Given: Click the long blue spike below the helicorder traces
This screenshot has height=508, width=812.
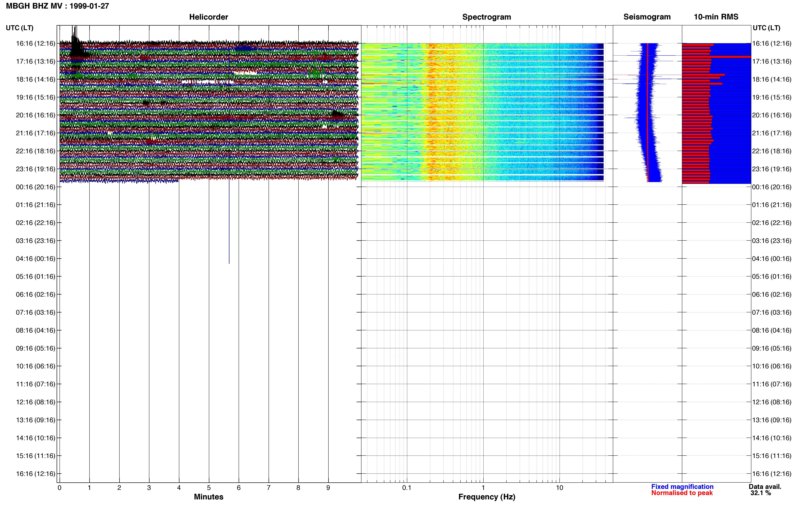Looking at the screenshot, I should [x=229, y=222].
